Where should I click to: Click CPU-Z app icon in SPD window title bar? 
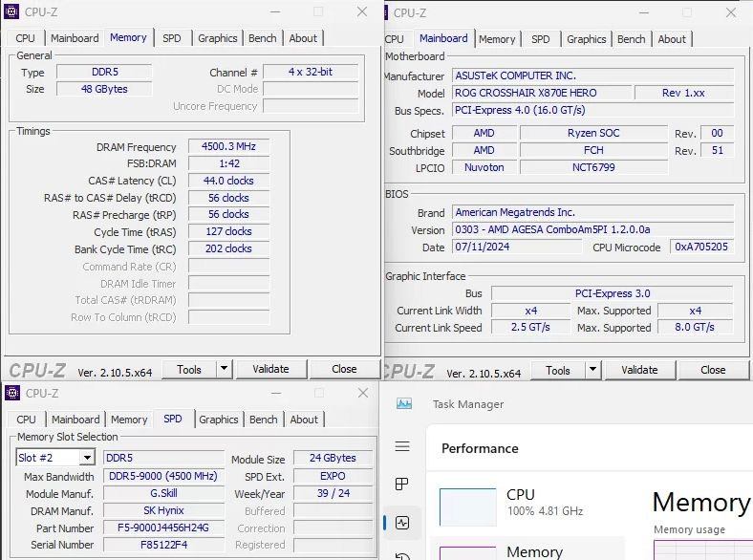pyautogui.click(x=12, y=393)
